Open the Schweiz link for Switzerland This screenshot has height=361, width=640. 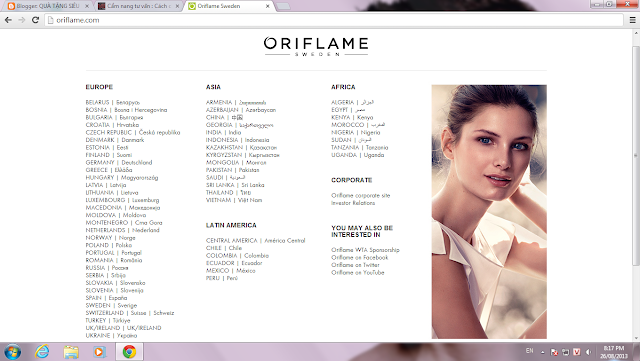point(164,313)
